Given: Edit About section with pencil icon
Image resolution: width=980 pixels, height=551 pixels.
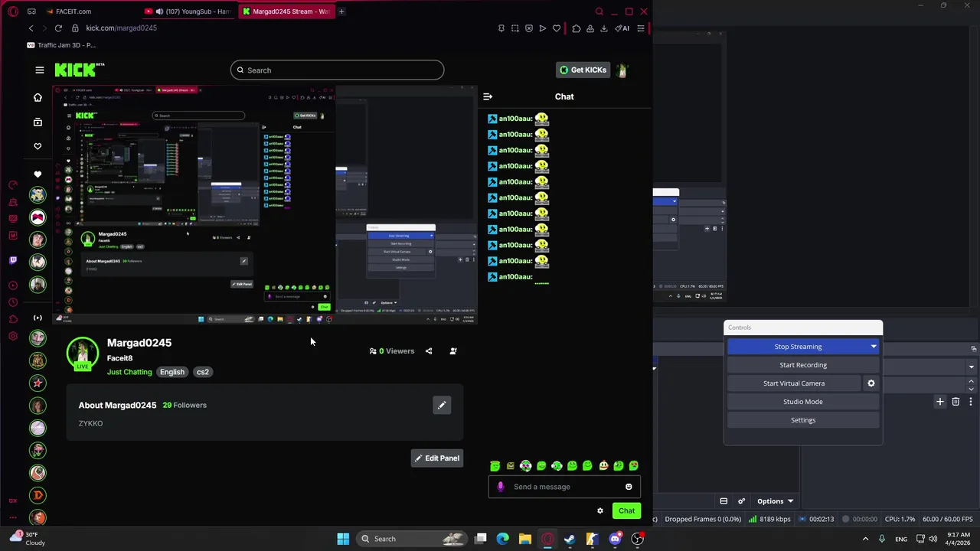Looking at the screenshot, I should tap(442, 405).
